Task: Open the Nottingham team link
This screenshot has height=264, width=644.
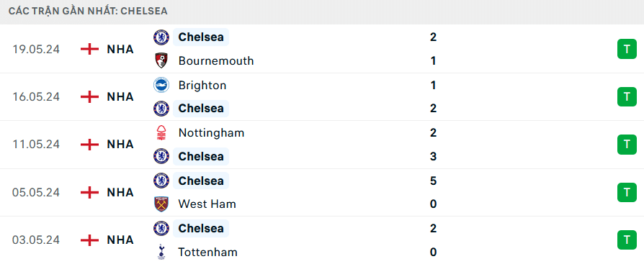Action: (x=212, y=133)
